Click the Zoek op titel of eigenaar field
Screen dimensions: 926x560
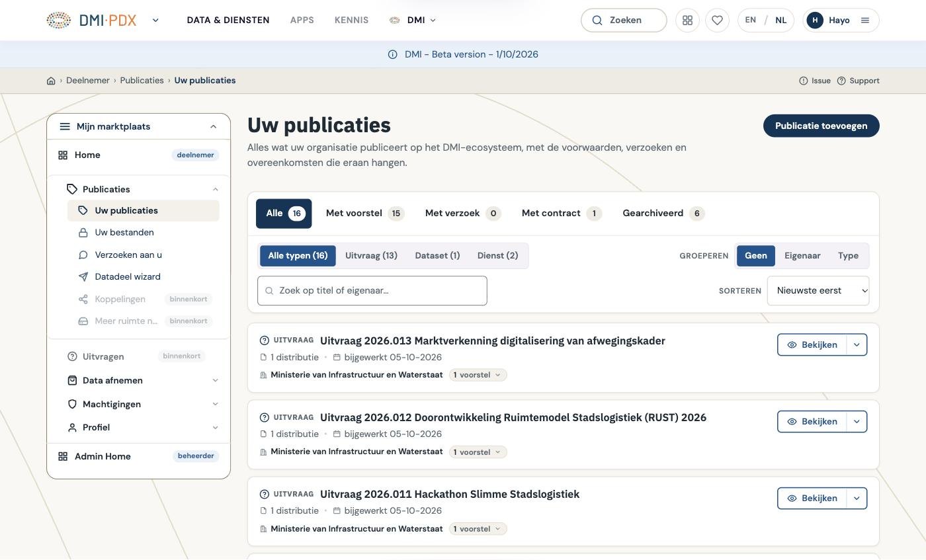coord(372,291)
